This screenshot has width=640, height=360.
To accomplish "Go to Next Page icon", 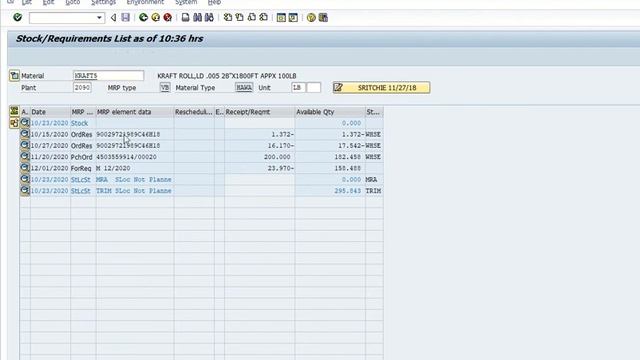I will (252, 18).
